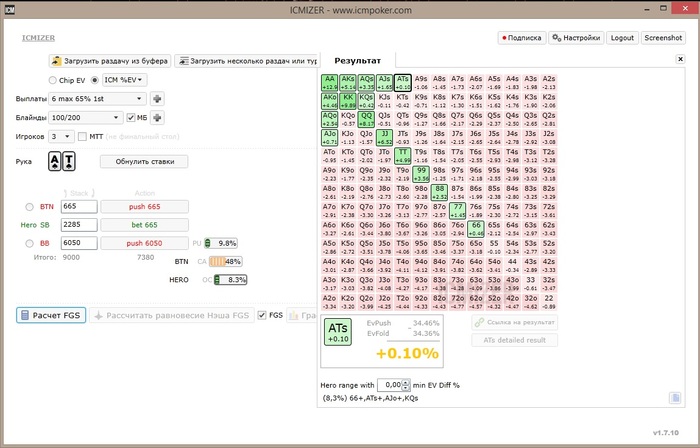Run the Расчет FGS calculation
Viewport: 700px width, 448px height.
[x=51, y=315]
